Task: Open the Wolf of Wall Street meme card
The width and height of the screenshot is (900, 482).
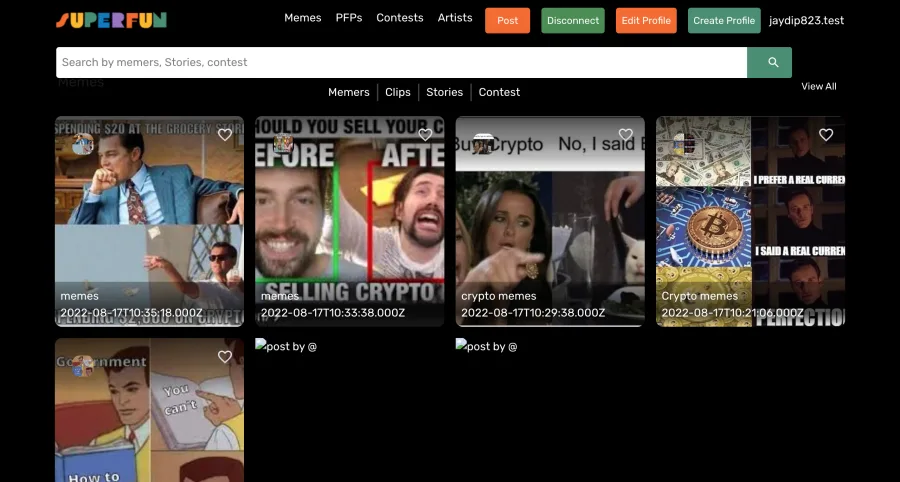Action: click(149, 221)
